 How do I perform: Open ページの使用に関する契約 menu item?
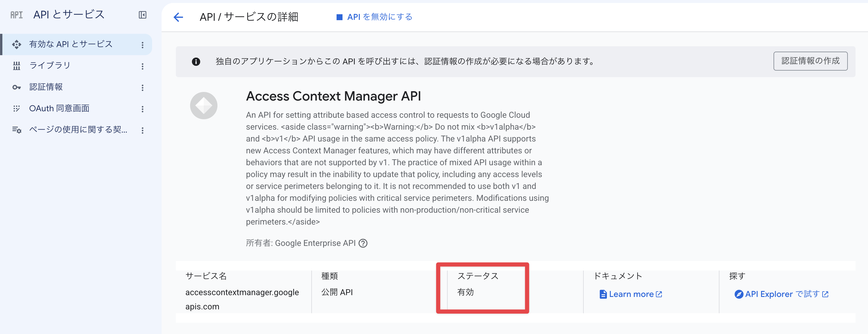click(x=76, y=130)
